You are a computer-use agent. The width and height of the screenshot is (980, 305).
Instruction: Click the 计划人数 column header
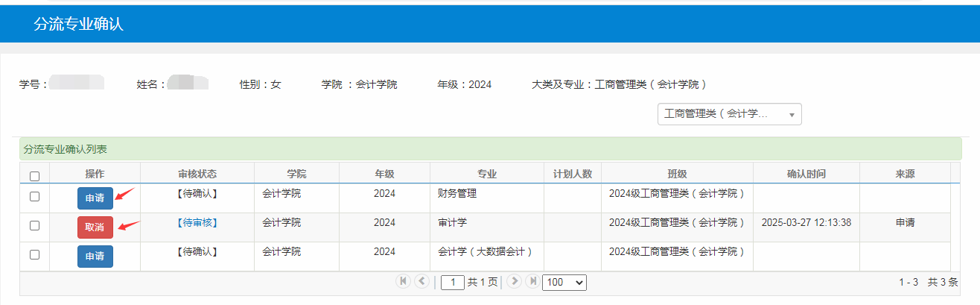point(572,174)
